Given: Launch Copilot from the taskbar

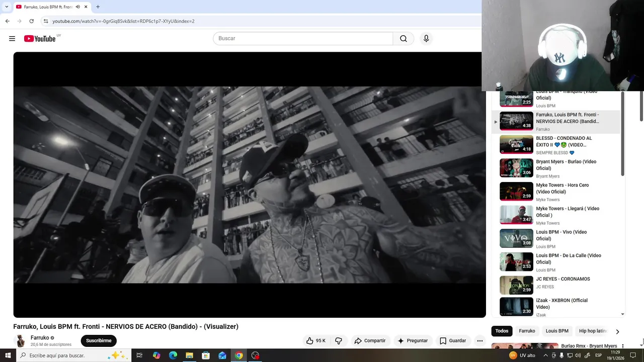Looking at the screenshot, I should click(156, 355).
